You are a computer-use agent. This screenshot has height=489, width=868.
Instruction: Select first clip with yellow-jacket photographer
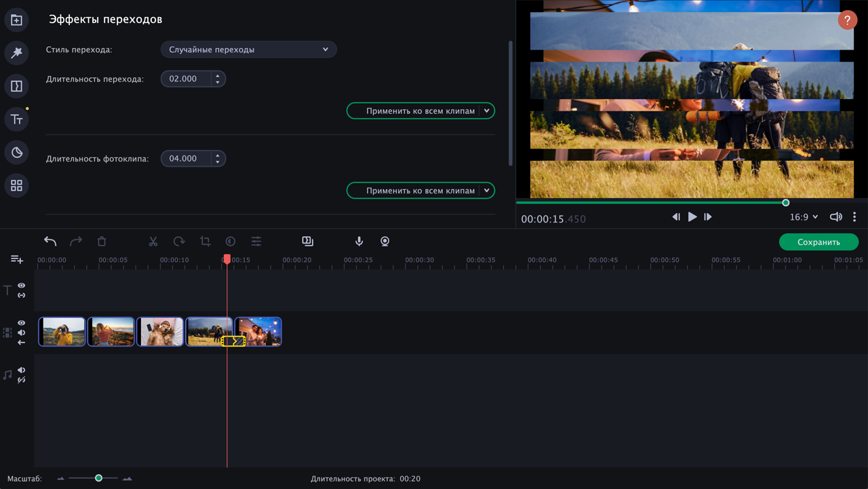tap(62, 332)
